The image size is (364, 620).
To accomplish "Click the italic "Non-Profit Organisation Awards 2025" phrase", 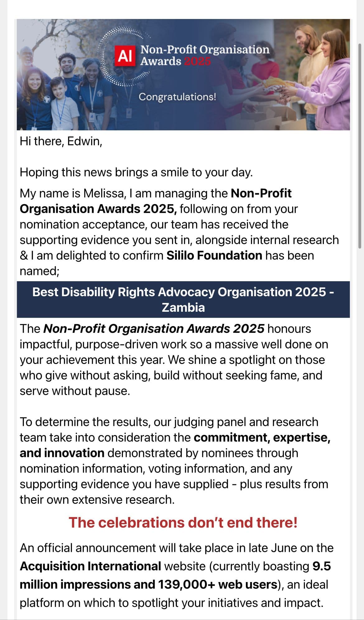I will tap(154, 329).
